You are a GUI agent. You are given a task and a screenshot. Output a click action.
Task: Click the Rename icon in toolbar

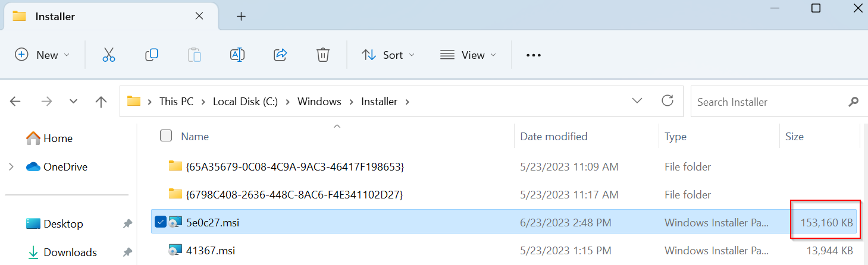coord(237,55)
